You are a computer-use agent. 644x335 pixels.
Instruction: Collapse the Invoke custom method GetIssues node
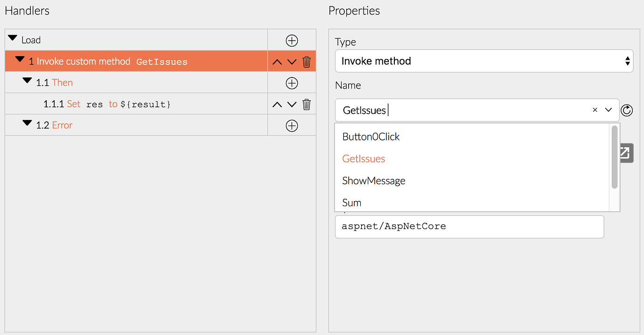click(x=19, y=60)
